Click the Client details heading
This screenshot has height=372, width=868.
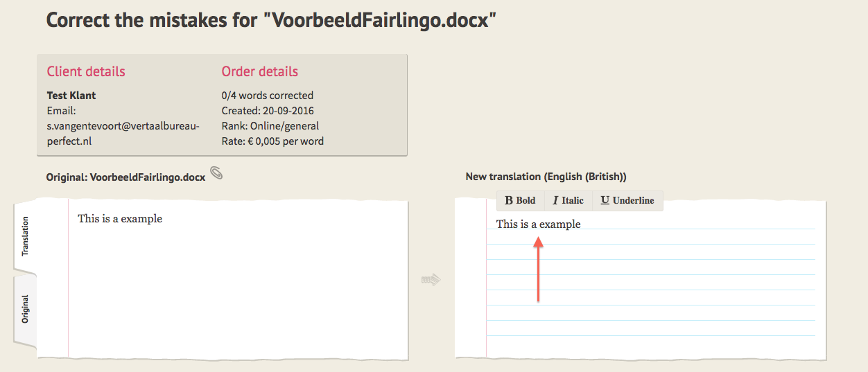tap(86, 71)
